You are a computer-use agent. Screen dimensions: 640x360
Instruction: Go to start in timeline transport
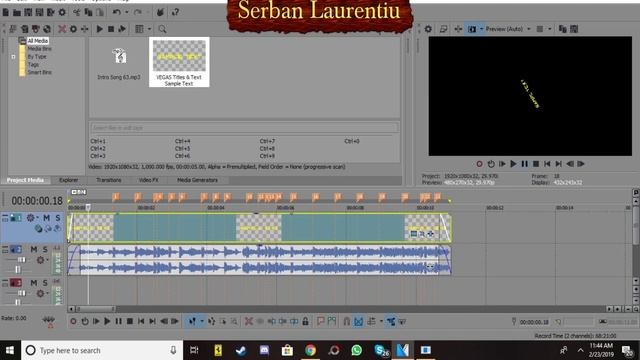point(141,322)
